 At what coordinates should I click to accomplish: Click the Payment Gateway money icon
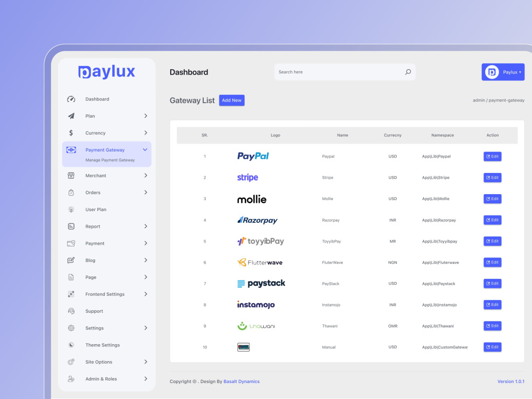point(71,149)
